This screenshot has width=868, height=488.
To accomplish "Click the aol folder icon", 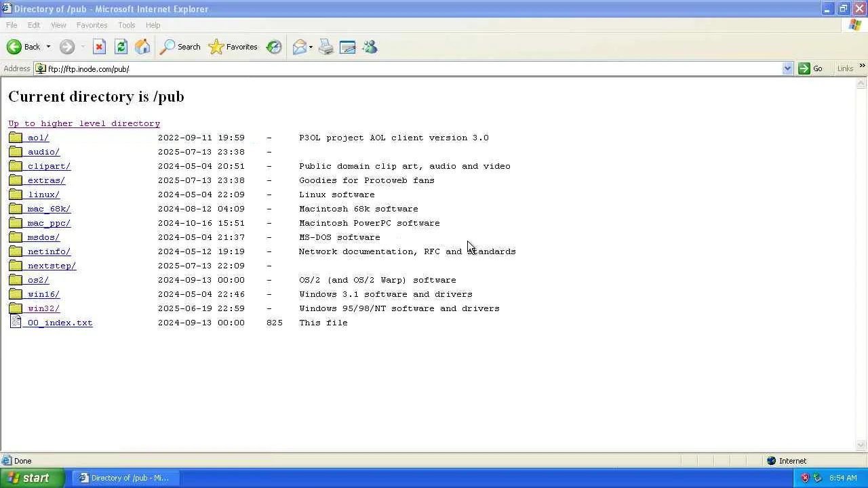I will pyautogui.click(x=16, y=138).
